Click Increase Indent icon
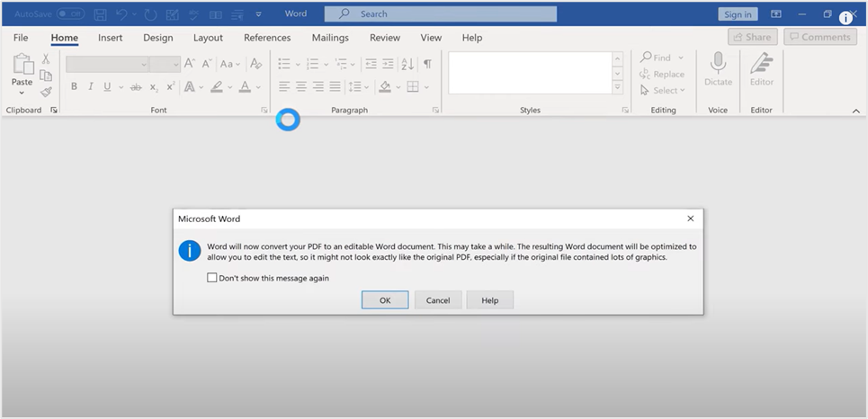868x419 pixels. click(388, 64)
